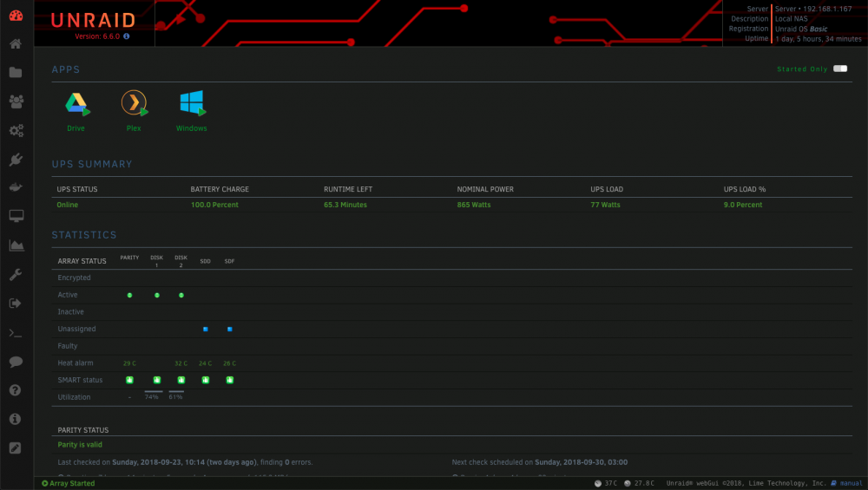The height and width of the screenshot is (490, 868).
Task: Click UPS load 77 Watts value
Action: click(x=605, y=206)
